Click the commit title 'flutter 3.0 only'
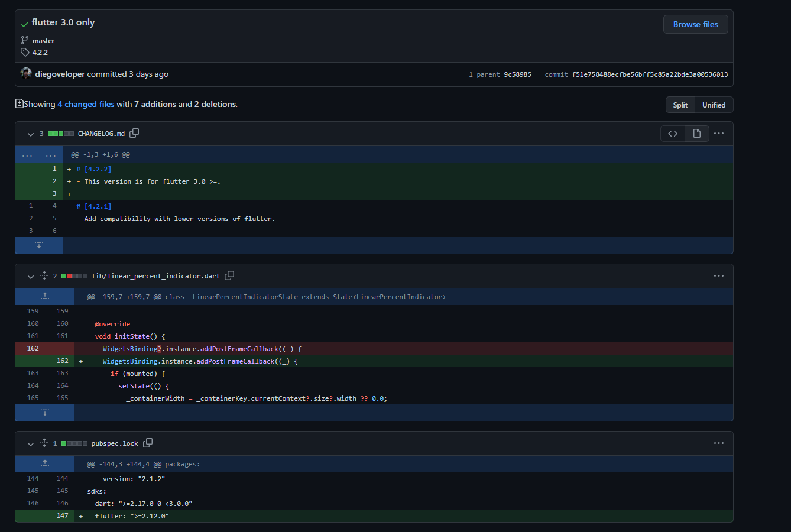791x532 pixels. pos(63,22)
